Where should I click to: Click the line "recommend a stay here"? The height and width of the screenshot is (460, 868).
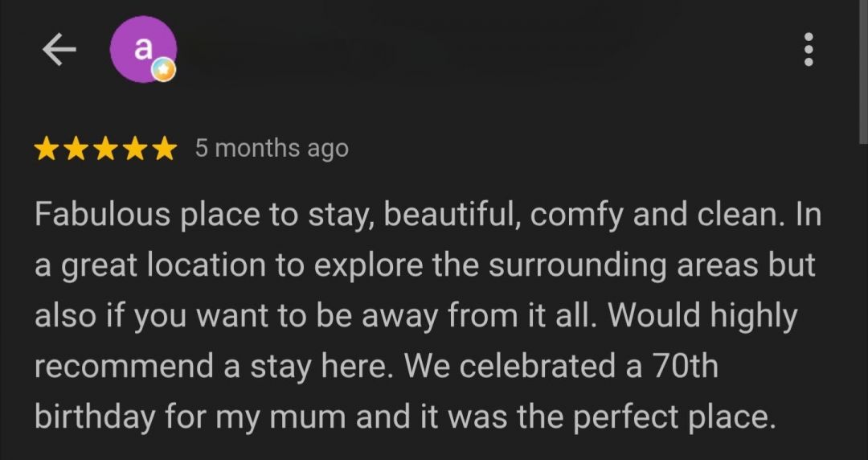pos(376,367)
